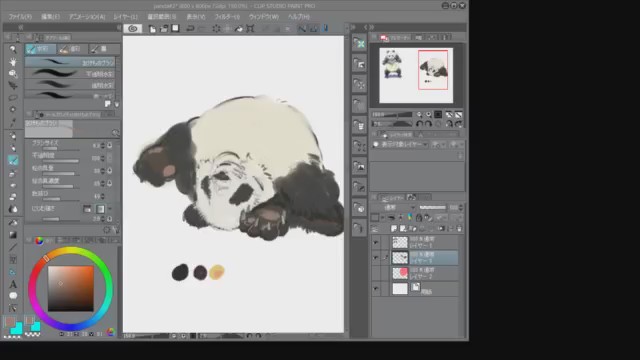This screenshot has width=640, height=360.
Task: Open the third material palette icon
Action: [359, 84]
